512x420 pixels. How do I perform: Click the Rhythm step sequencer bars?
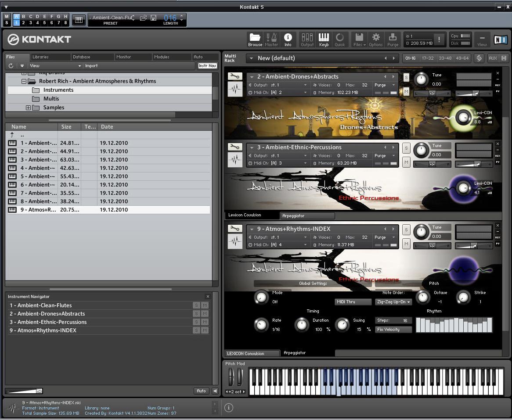(454, 325)
